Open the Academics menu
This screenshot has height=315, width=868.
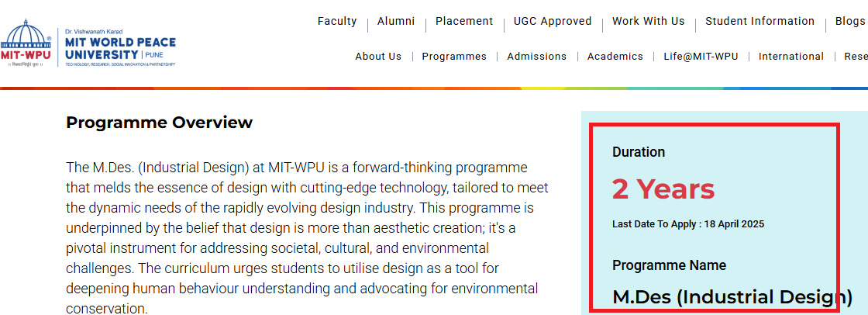[615, 57]
